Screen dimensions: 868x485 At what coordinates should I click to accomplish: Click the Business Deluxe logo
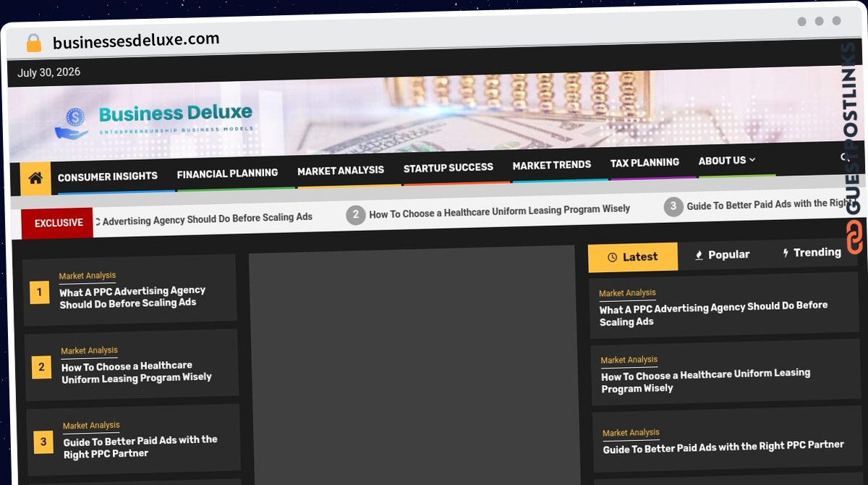(x=154, y=120)
